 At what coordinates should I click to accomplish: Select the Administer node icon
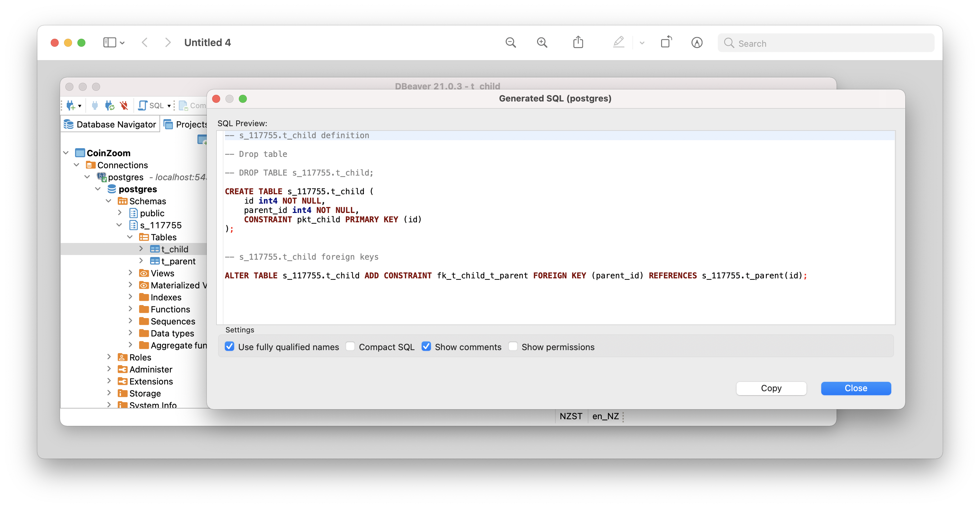point(122,369)
